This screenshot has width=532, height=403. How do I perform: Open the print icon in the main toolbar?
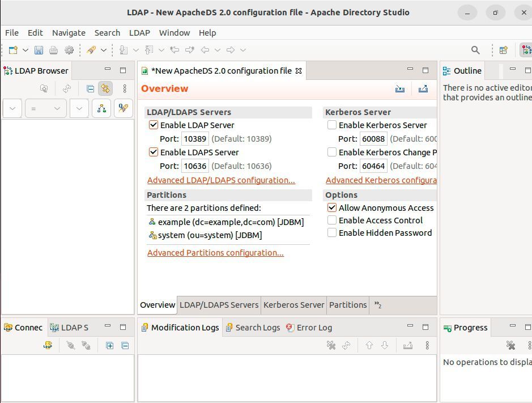(x=54, y=50)
